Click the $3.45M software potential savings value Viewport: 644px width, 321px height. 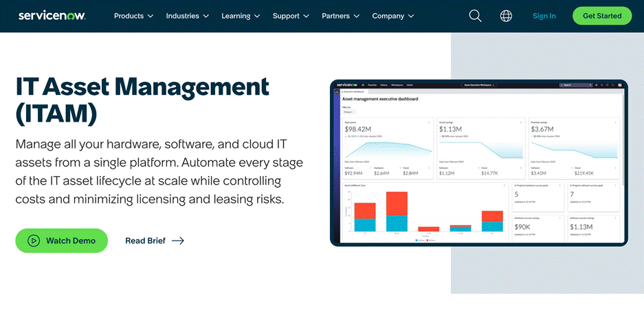[x=538, y=173]
